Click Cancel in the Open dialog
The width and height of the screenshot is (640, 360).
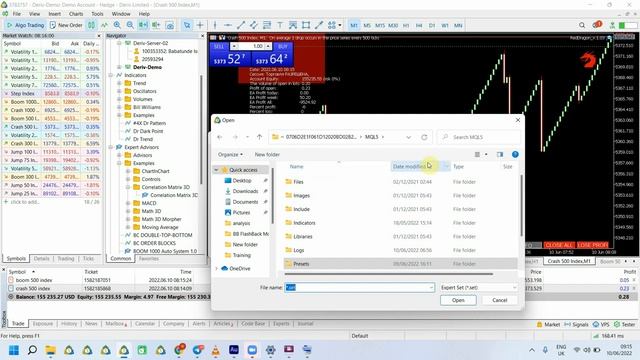point(500,300)
